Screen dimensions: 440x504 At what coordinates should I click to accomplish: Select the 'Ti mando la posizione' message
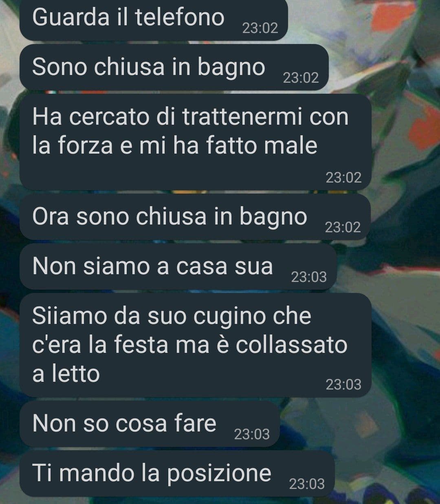tap(177, 473)
